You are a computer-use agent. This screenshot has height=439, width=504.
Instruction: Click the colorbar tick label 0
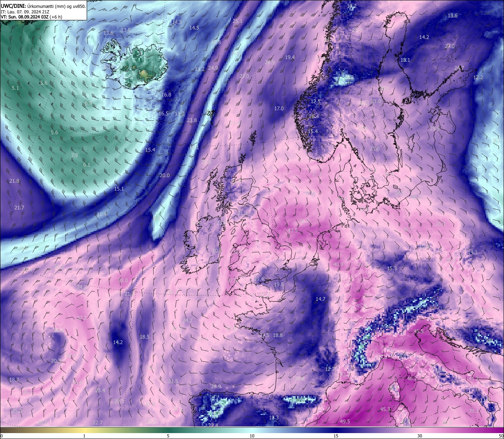(x=1, y=436)
